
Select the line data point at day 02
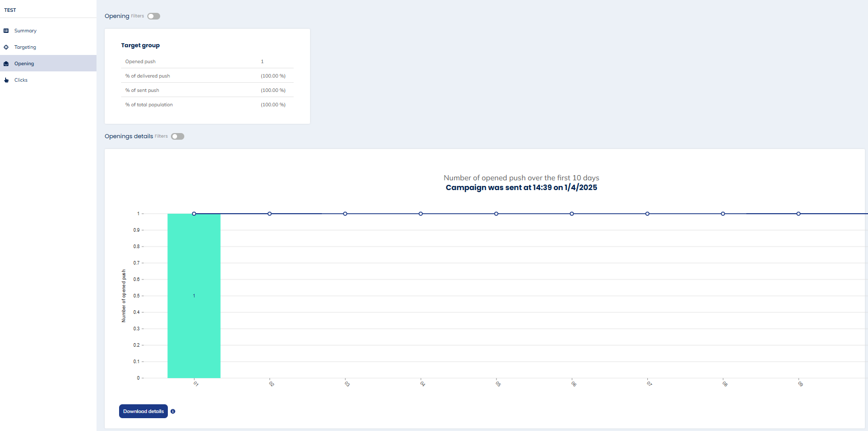269,214
